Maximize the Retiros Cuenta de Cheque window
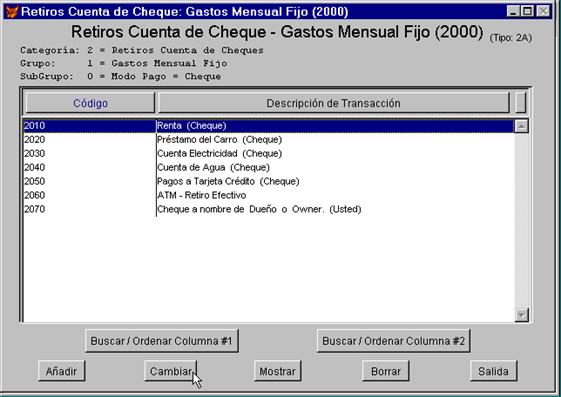The width and height of the screenshot is (561, 397). pos(527,11)
